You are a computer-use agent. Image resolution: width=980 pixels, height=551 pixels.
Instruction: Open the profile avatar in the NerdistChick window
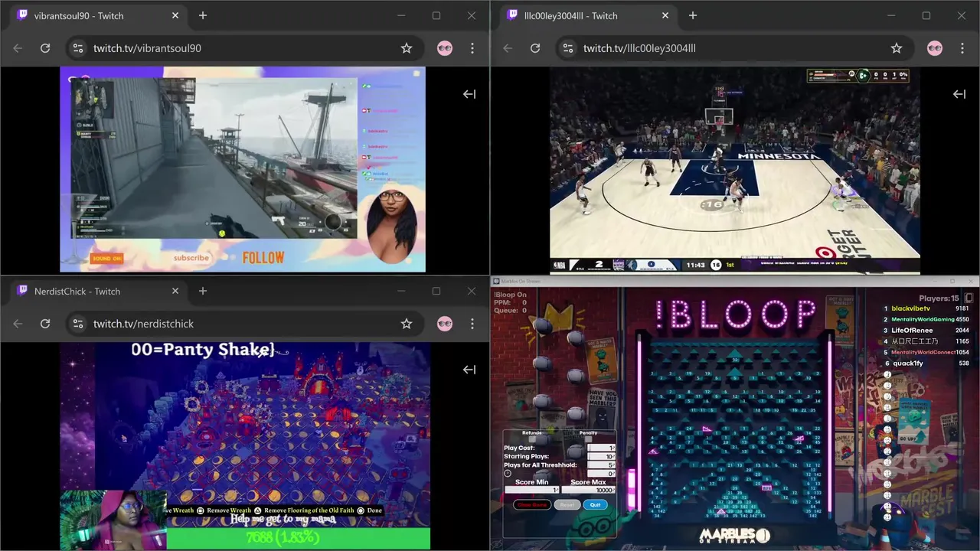(445, 324)
